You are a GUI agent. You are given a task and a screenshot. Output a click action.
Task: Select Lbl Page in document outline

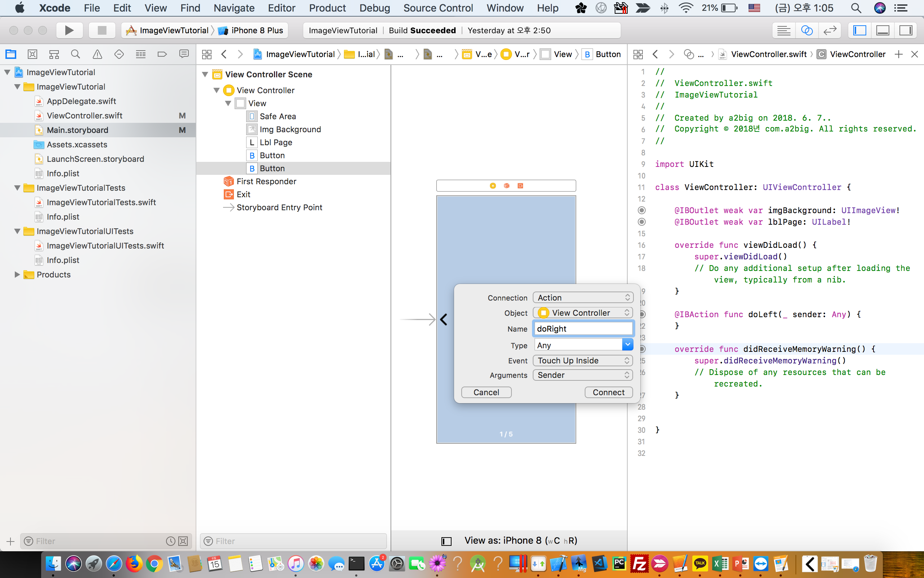point(276,142)
